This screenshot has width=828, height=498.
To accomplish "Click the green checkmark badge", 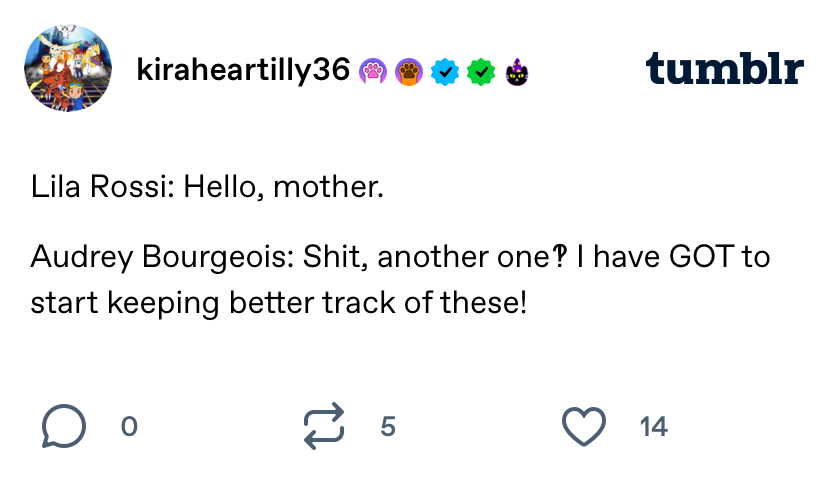I will pyautogui.click(x=481, y=72).
